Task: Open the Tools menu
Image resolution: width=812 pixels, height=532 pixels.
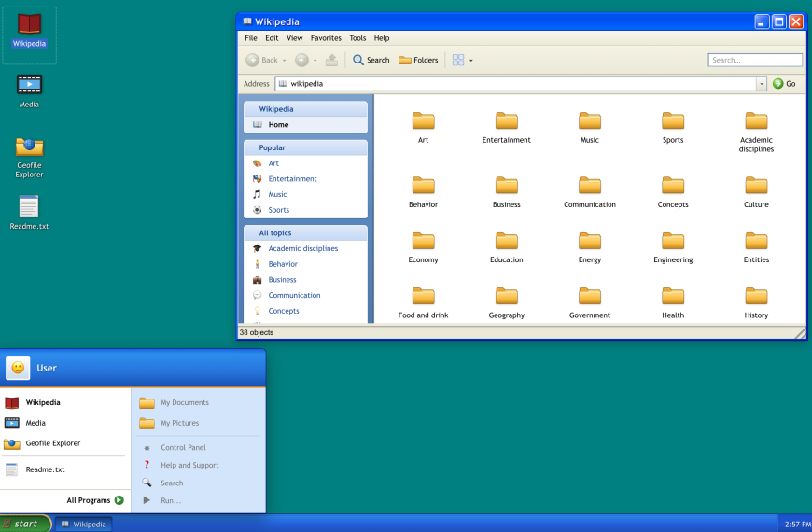Action: click(x=357, y=38)
